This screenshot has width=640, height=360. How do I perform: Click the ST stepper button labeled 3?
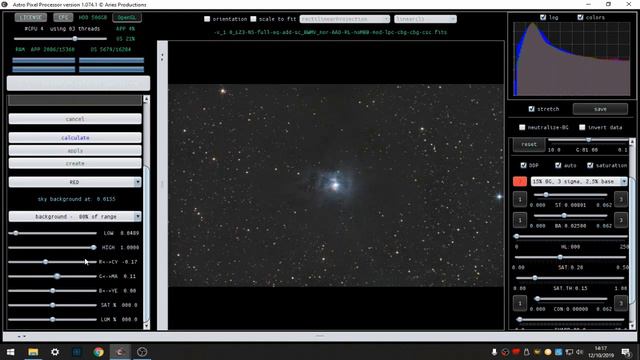pyautogui.click(x=621, y=200)
